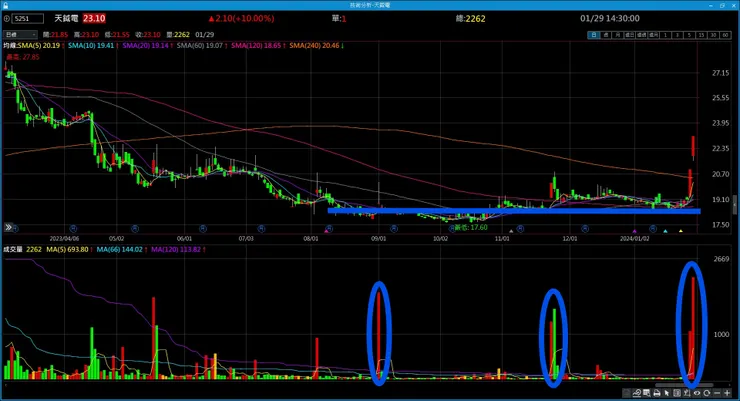Image resolution: width=740 pixels, height=401 pixels.
Task: Click the 最低: 17.60 low-price label
Action: [471, 227]
